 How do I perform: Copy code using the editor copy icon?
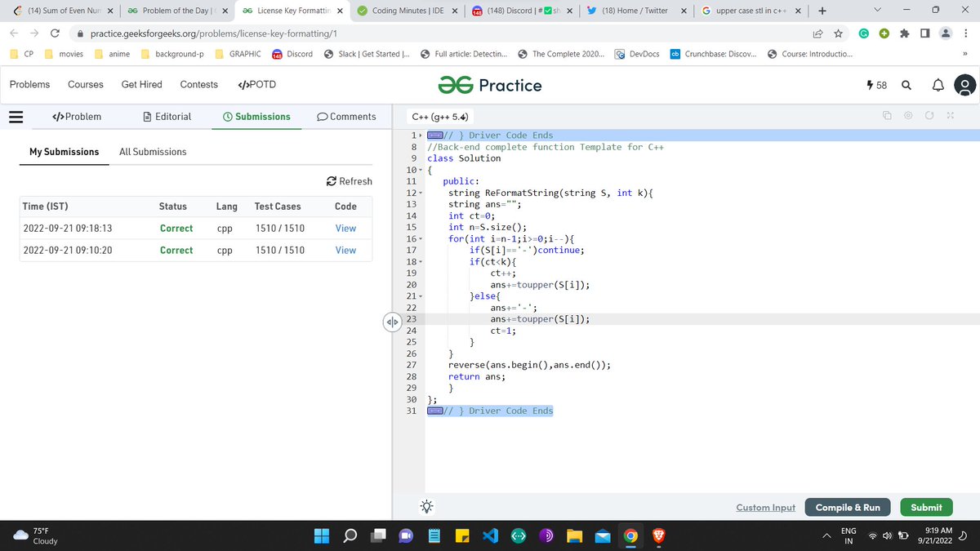(x=887, y=117)
